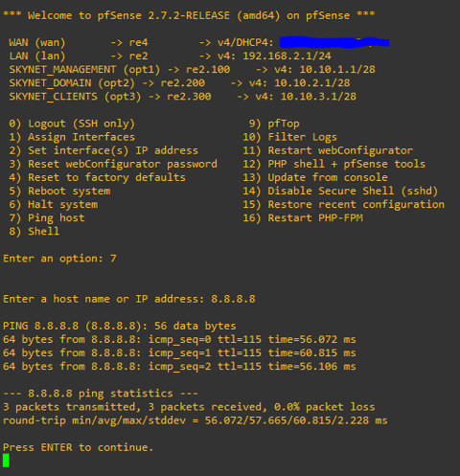The height and width of the screenshot is (476, 460).
Task: Select the Assign Interfaces option
Action: pyautogui.click(x=72, y=137)
